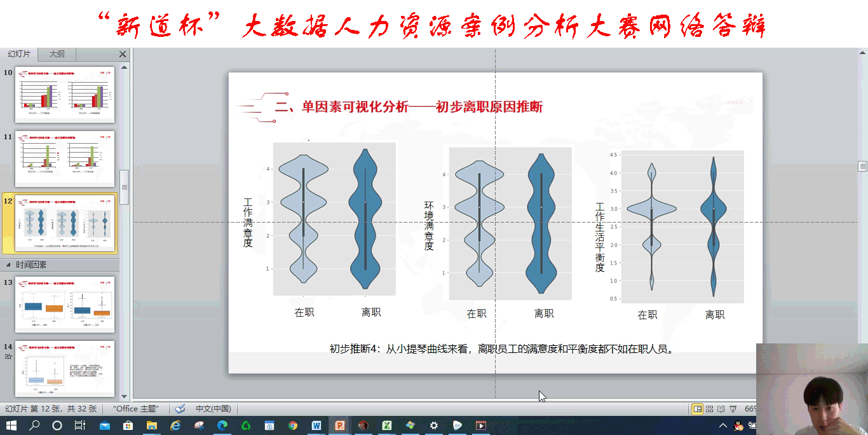
Task: Open Excel from the taskbar
Action: coord(386,425)
